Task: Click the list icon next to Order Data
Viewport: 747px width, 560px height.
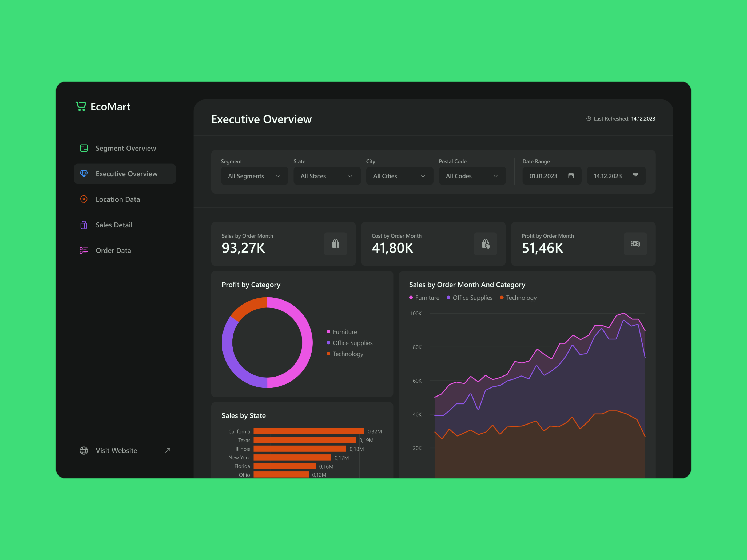Action: coord(84,250)
